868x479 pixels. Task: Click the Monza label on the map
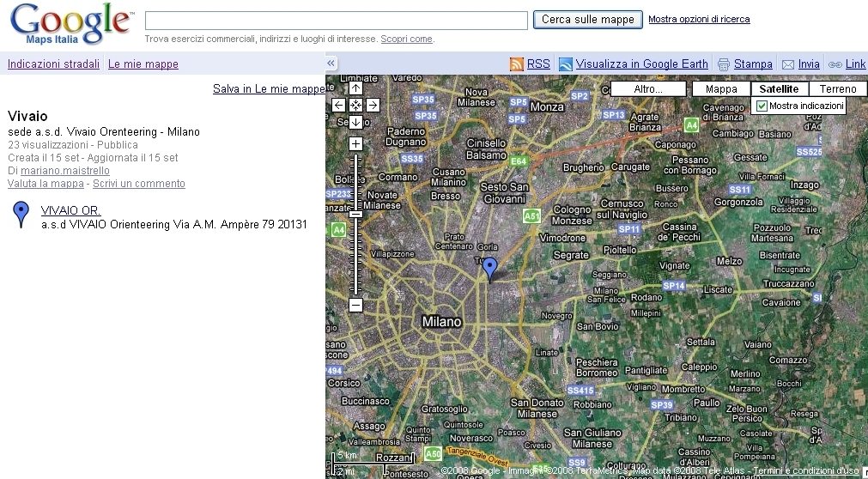point(547,106)
